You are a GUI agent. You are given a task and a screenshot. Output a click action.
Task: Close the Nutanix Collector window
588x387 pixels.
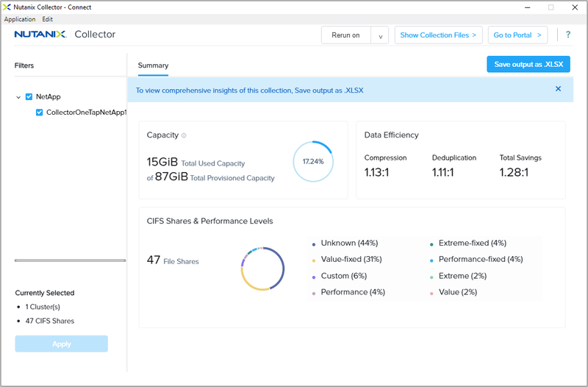575,7
